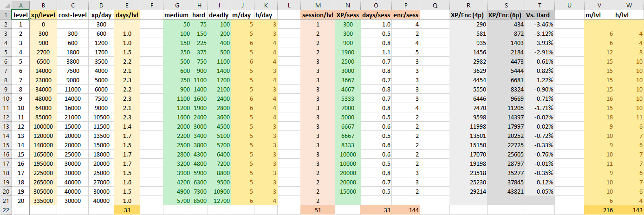
Task: Select the 'Vs. Hard' header cell
Action: (539, 15)
